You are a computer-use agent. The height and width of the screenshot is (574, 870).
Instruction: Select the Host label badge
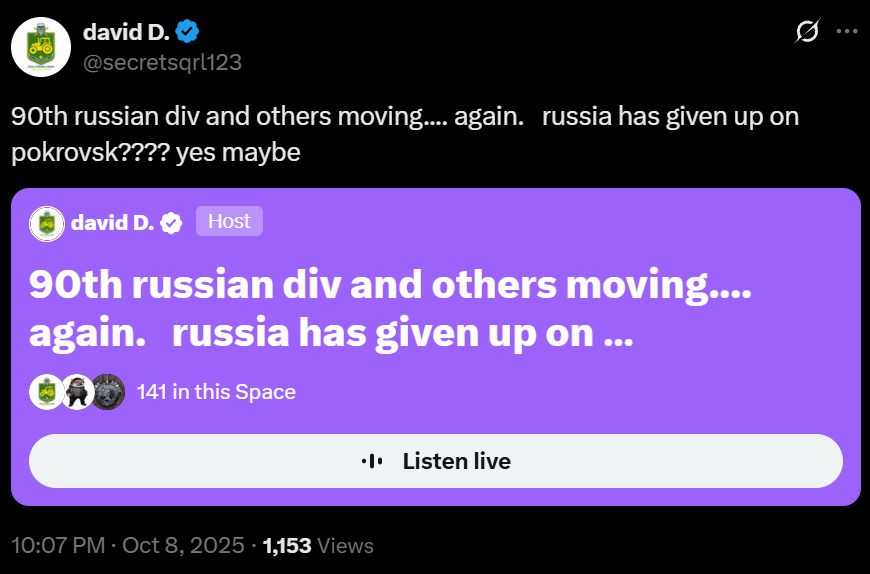pyautogui.click(x=229, y=221)
